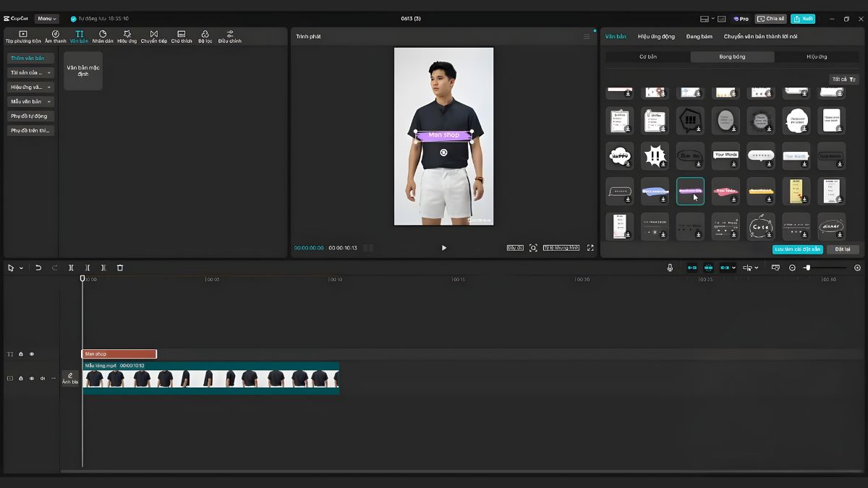Image resolution: width=868 pixels, height=488 pixels.
Task: Click the Đặt lại reset button
Action: point(843,249)
